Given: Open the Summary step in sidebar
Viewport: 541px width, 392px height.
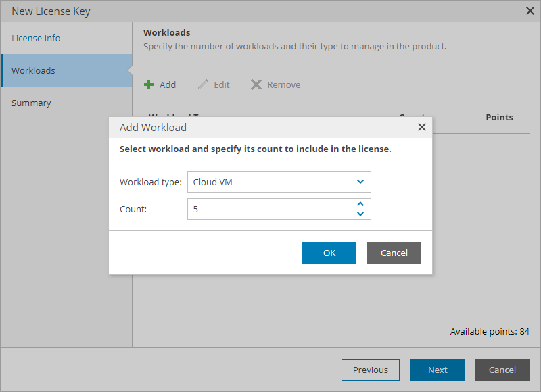Looking at the screenshot, I should pos(31,103).
